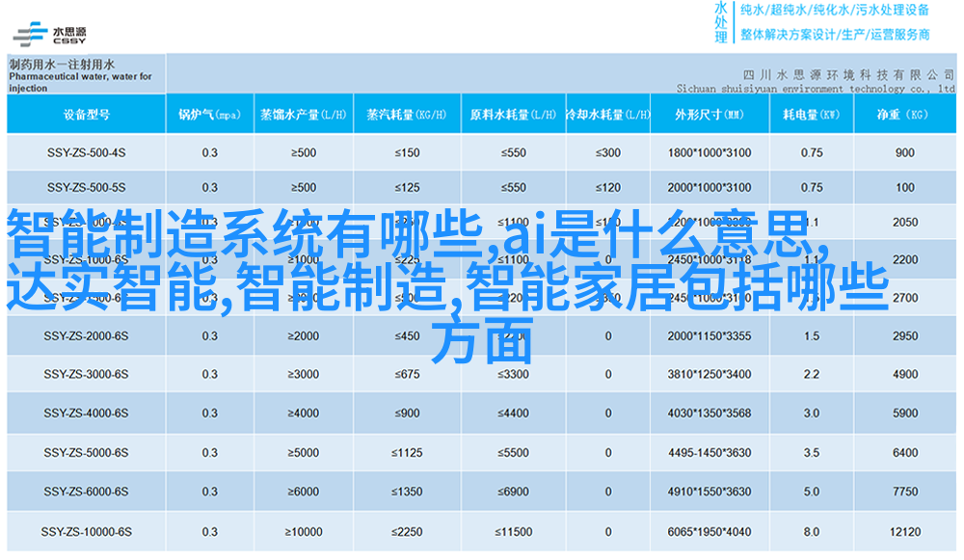Click the 2.2 power consumption cell
This screenshot has width=964, height=560.
point(812,374)
